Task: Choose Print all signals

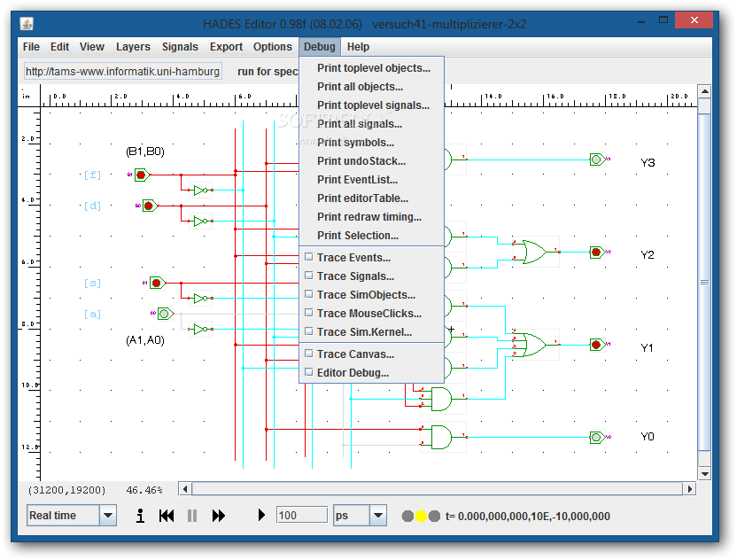Action: coord(372,124)
